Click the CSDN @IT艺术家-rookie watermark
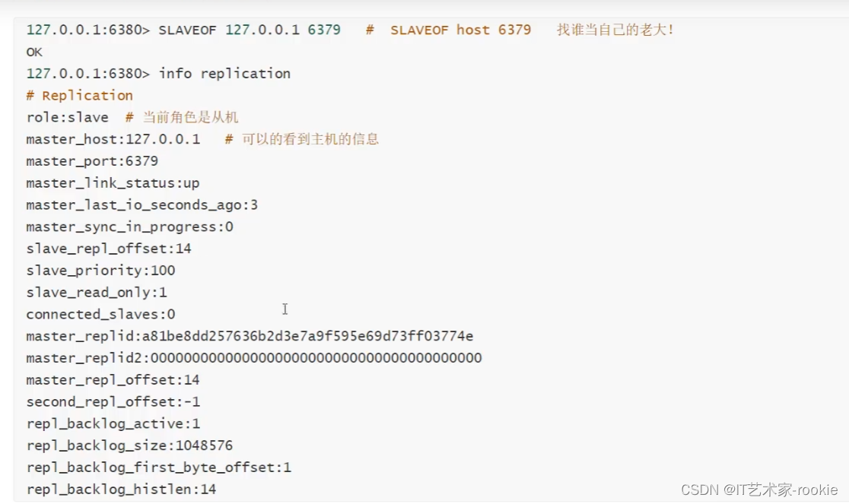Screen dimensions: 849x504 coord(759,490)
